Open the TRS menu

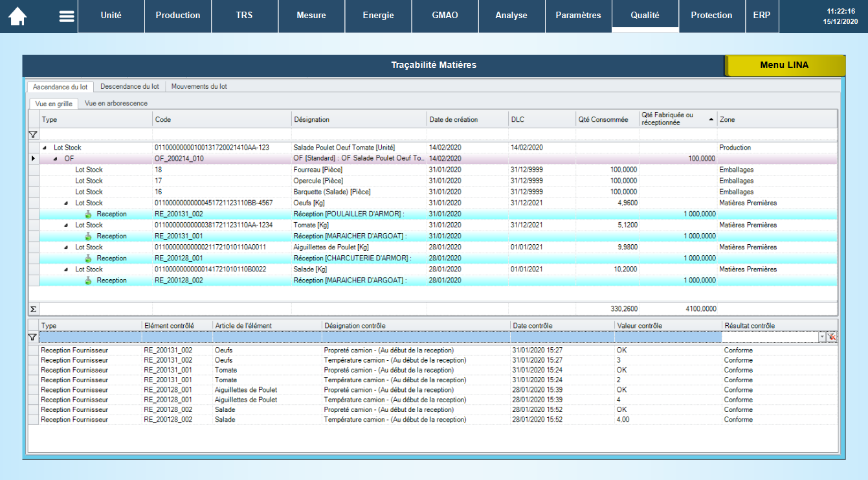point(245,16)
